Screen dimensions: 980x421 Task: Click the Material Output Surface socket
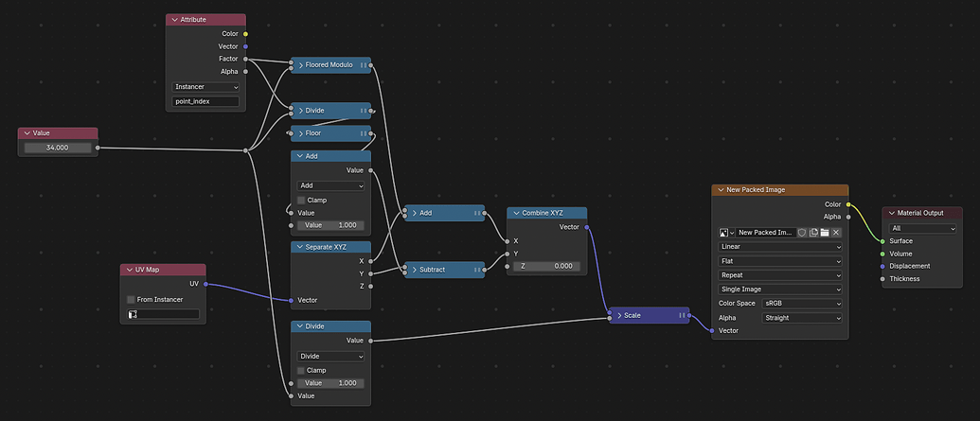882,241
